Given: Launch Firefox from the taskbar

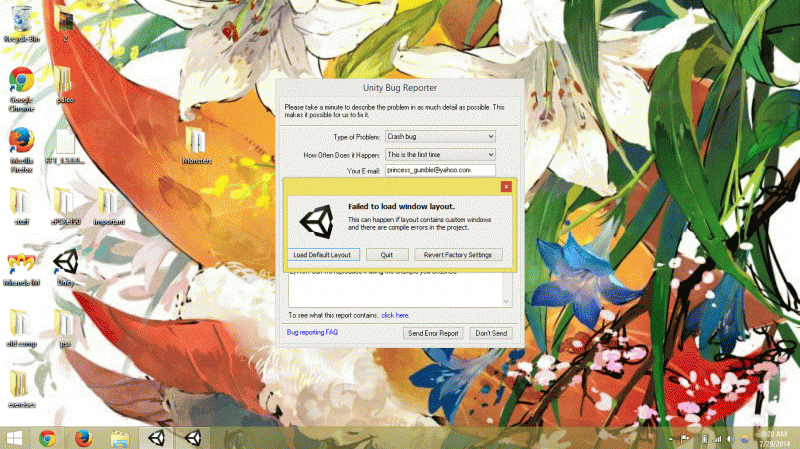Looking at the screenshot, I should (x=84, y=438).
